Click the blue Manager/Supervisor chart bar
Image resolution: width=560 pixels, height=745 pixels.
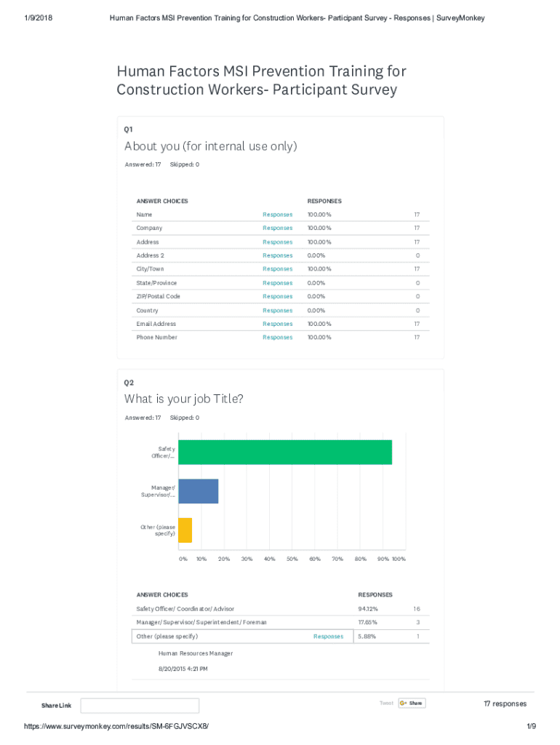pos(198,491)
